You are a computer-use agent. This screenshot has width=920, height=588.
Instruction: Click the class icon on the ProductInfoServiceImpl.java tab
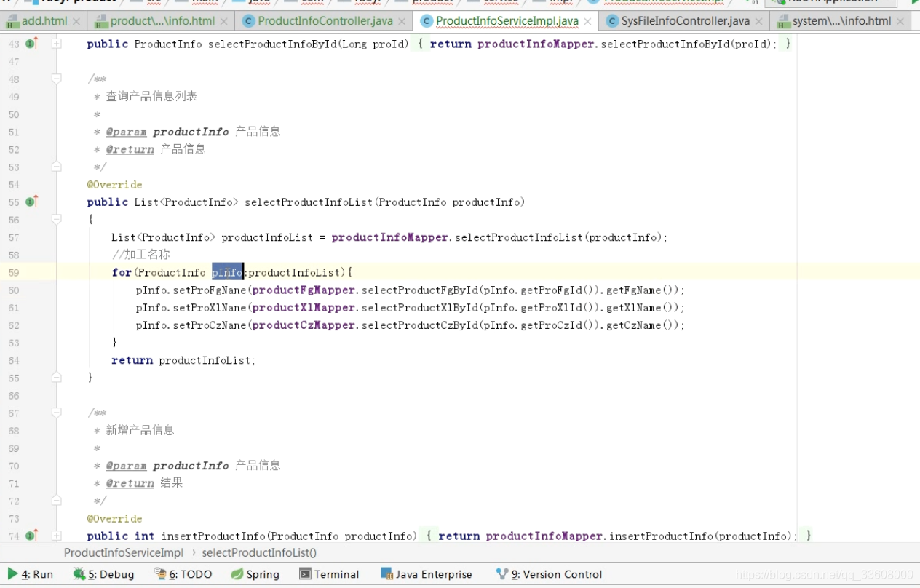click(x=427, y=21)
